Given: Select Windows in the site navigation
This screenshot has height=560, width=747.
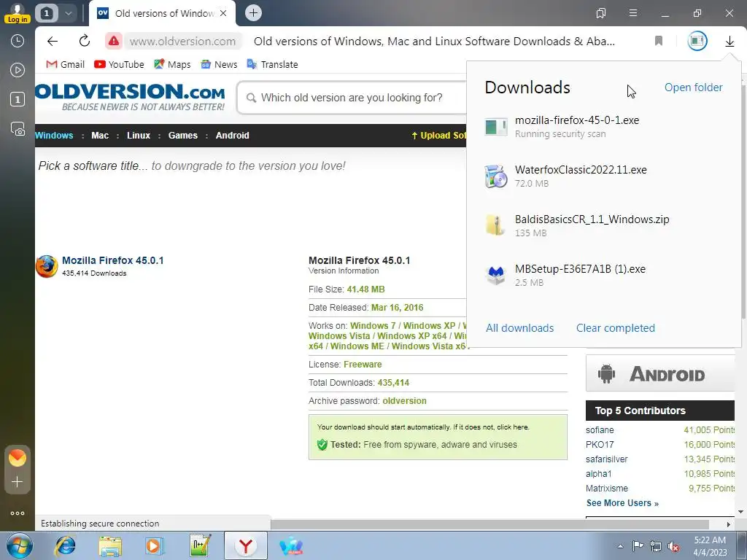Looking at the screenshot, I should click(54, 135).
